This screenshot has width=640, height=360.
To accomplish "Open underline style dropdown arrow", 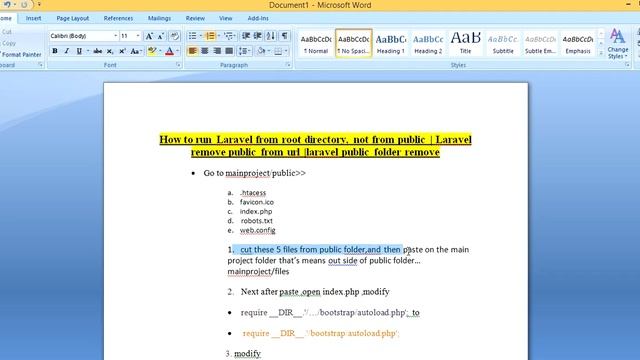I will [87, 51].
